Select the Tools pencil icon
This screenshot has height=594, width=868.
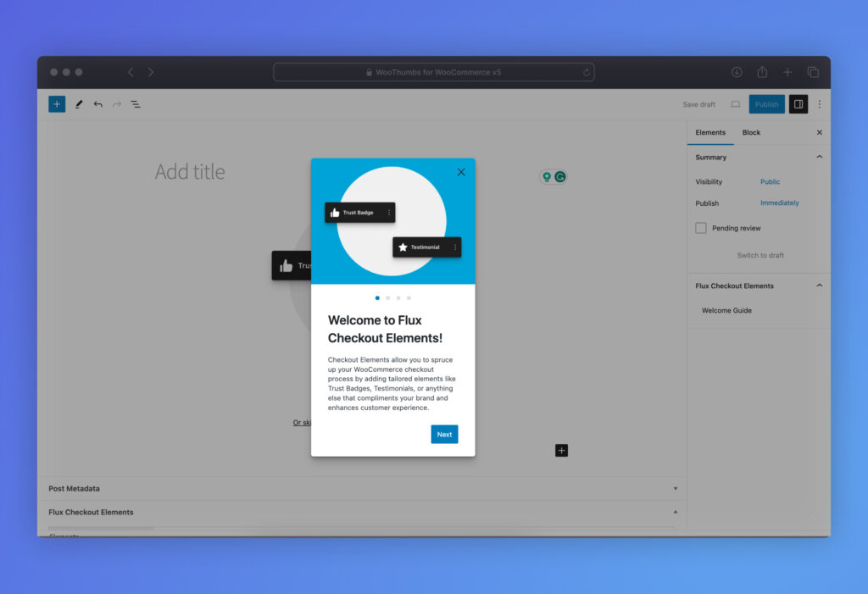coord(79,104)
